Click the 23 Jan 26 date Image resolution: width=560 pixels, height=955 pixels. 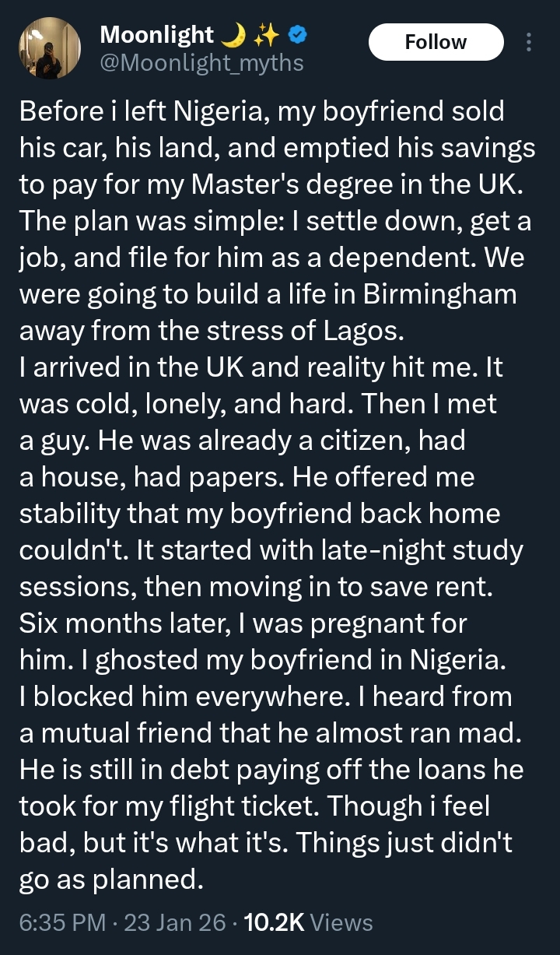[x=174, y=922]
